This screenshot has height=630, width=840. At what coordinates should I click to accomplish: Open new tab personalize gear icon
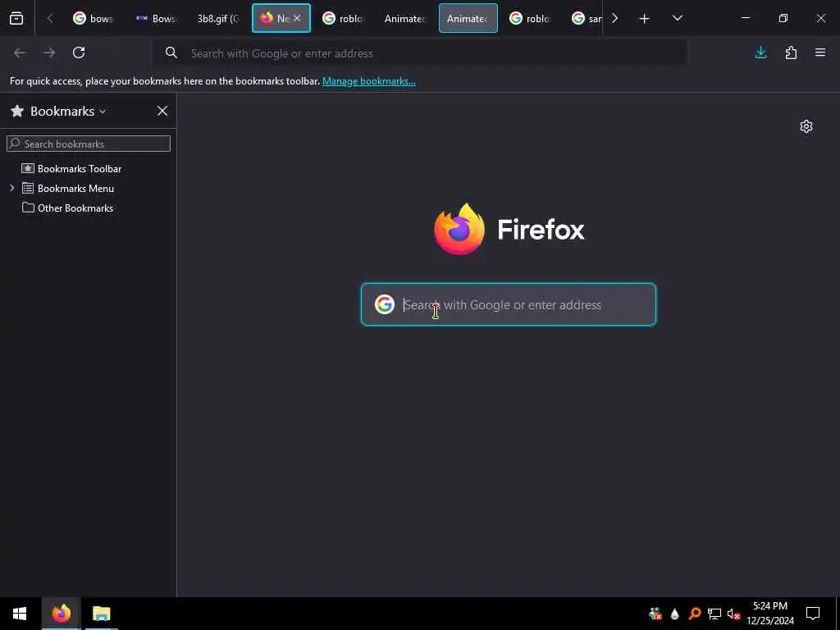(x=806, y=126)
